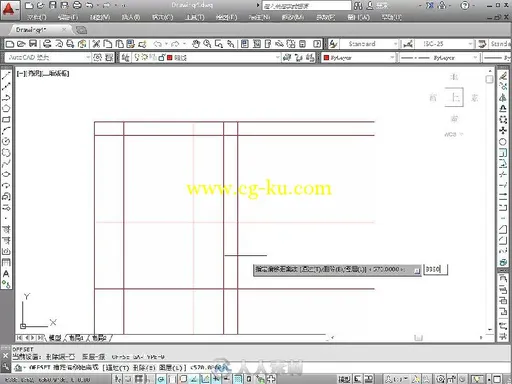Toggle Polar tracking in status bar
This screenshot has width=512, height=384.
click(x=161, y=379)
